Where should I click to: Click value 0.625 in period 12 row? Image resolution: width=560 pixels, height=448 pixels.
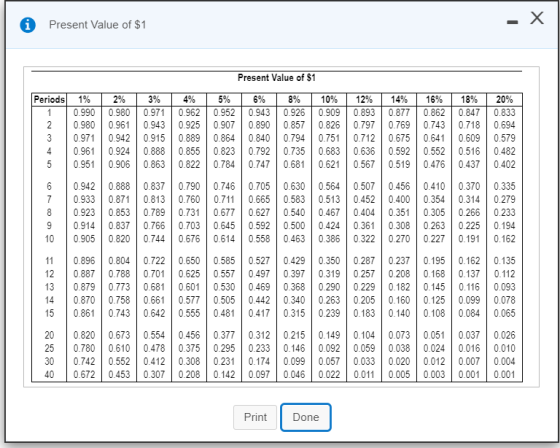189,274
